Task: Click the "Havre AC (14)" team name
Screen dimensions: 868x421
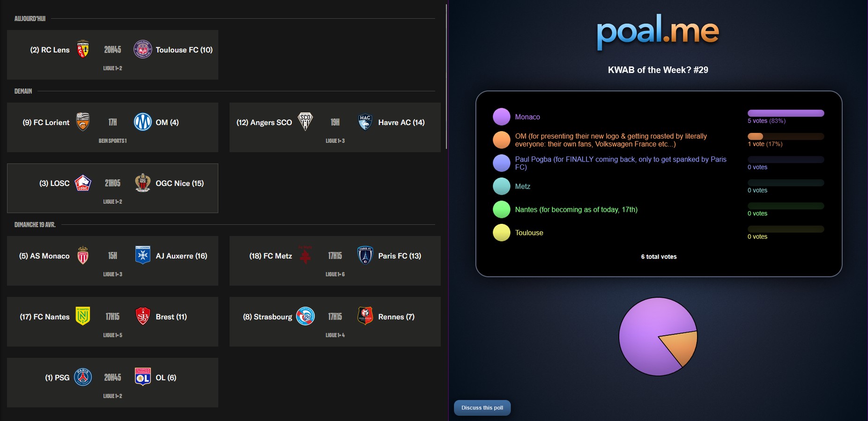Action: point(401,122)
